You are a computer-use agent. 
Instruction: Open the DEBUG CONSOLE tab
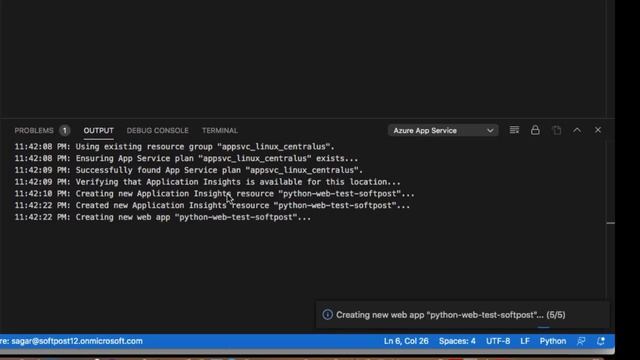[x=158, y=131]
